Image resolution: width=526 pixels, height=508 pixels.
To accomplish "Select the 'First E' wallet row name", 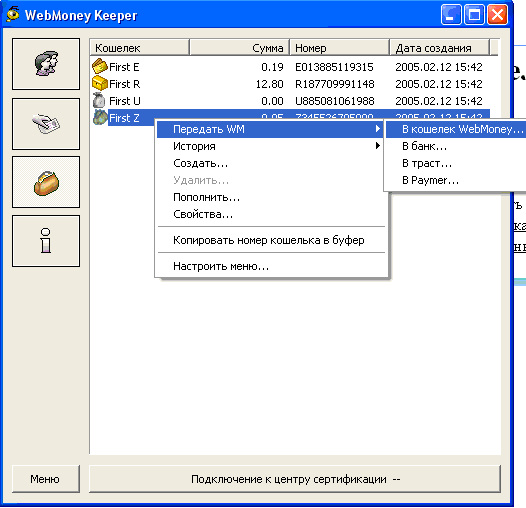I will (x=124, y=67).
